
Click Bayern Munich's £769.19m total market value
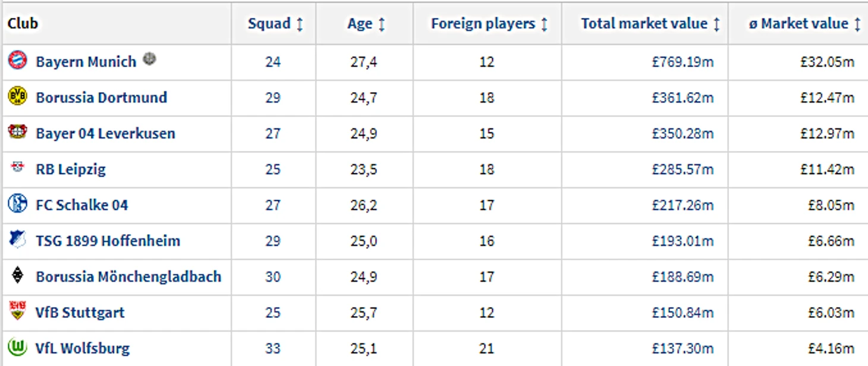pos(683,62)
